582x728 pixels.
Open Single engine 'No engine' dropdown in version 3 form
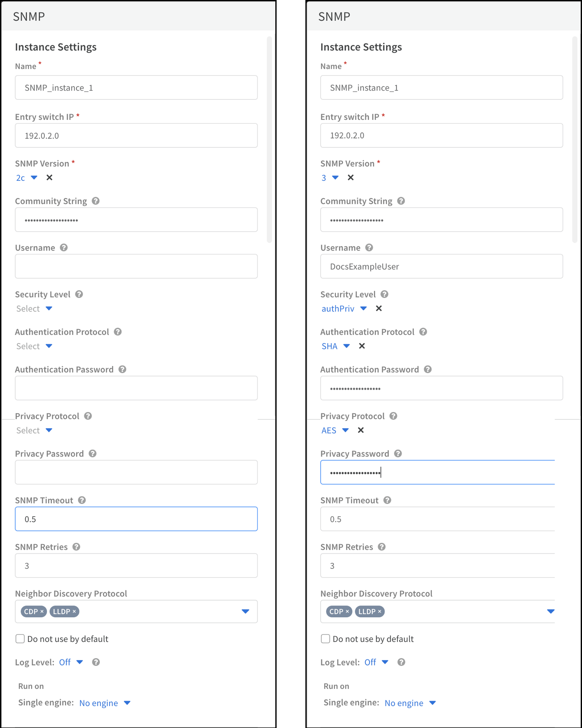pos(432,703)
